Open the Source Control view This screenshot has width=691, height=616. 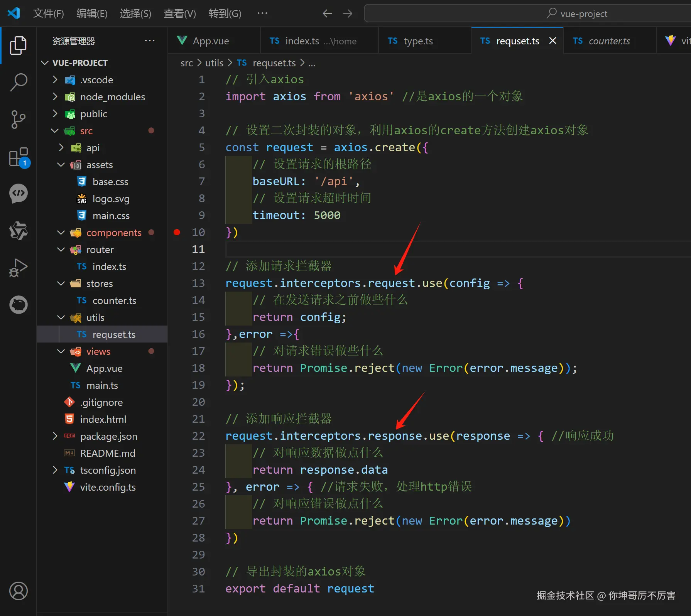pyautogui.click(x=18, y=120)
